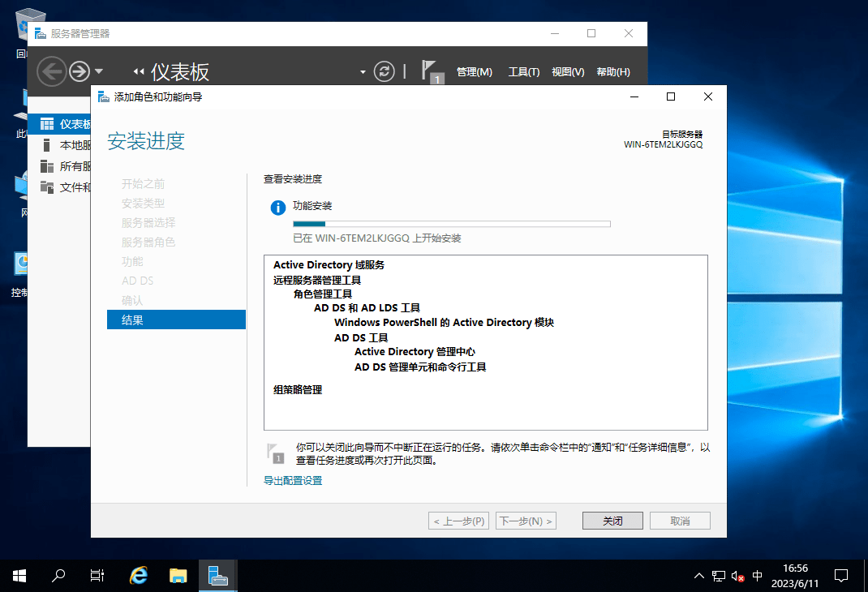The image size is (868, 592).
Task: Click the 服务器角色 wizard step
Action: 148,242
